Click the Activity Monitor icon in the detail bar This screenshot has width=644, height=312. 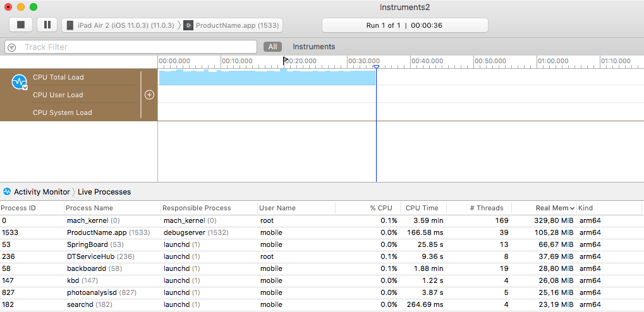pyautogui.click(x=7, y=192)
